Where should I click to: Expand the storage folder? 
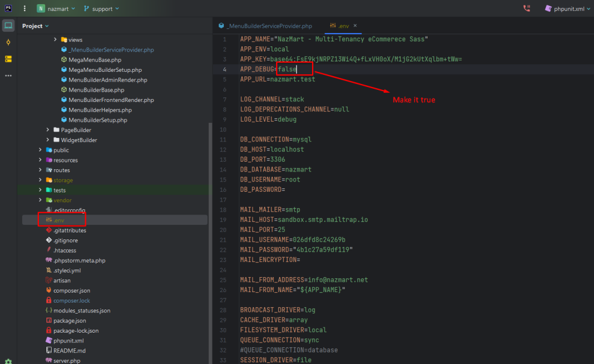pos(40,180)
